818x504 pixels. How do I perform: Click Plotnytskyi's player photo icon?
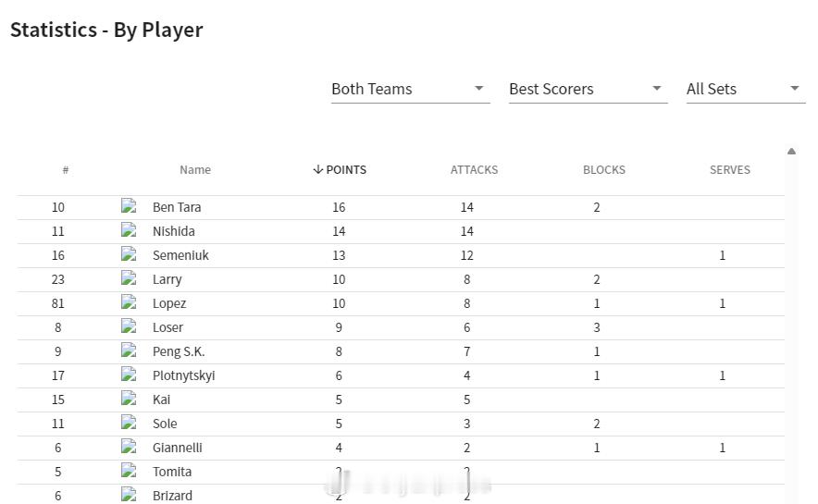[129, 375]
